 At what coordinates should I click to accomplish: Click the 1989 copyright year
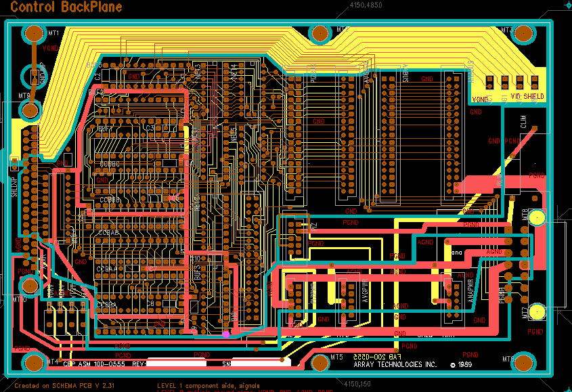coord(465,364)
